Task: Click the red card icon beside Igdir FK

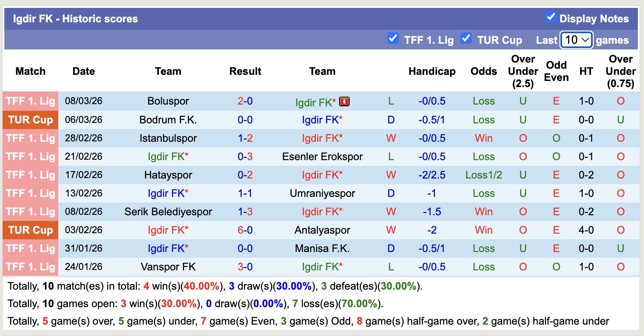Action: click(344, 102)
